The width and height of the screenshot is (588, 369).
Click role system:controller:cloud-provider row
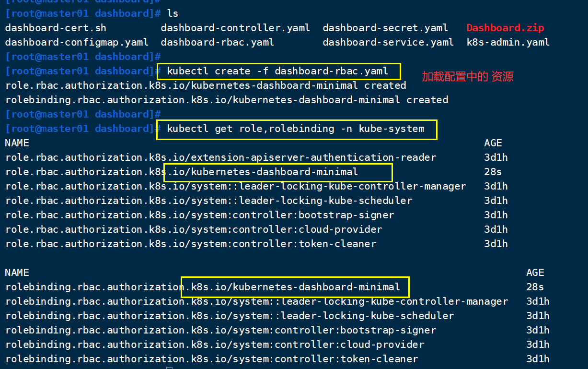[256, 229]
